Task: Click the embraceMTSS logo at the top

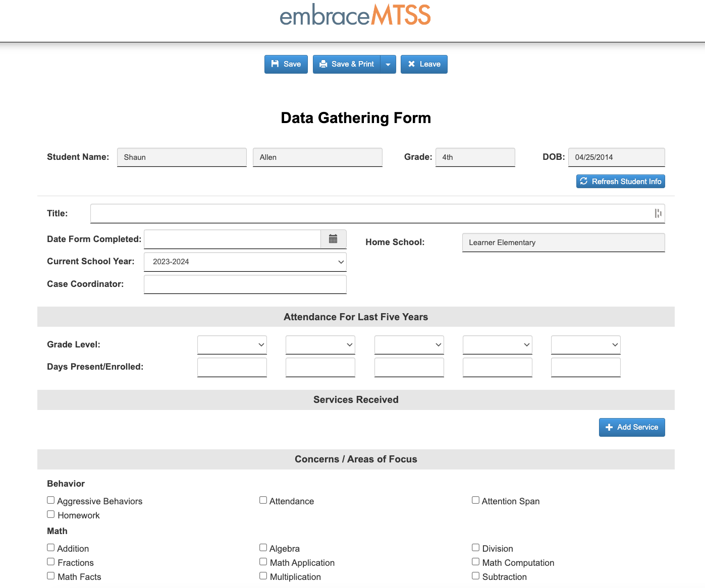Action: 355,15
